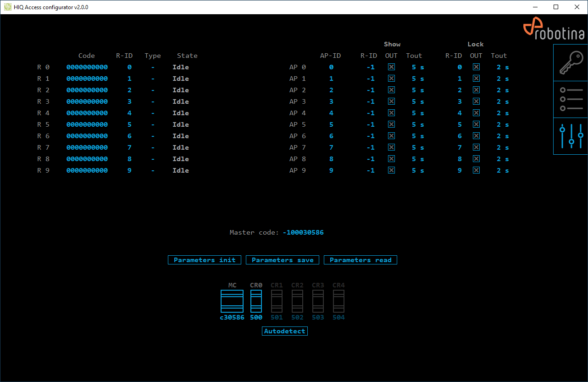Toggle Show OUT checkbox for AP 7
Screen dimensions: 588x382
point(391,147)
